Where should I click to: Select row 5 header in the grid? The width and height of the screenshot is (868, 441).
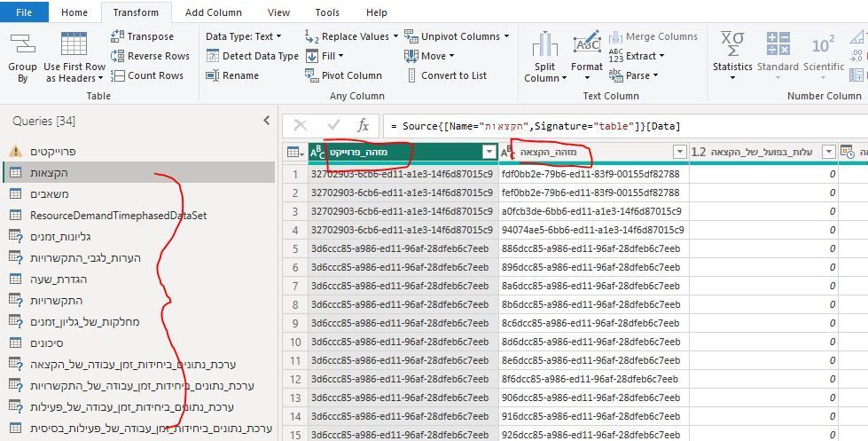pos(295,248)
